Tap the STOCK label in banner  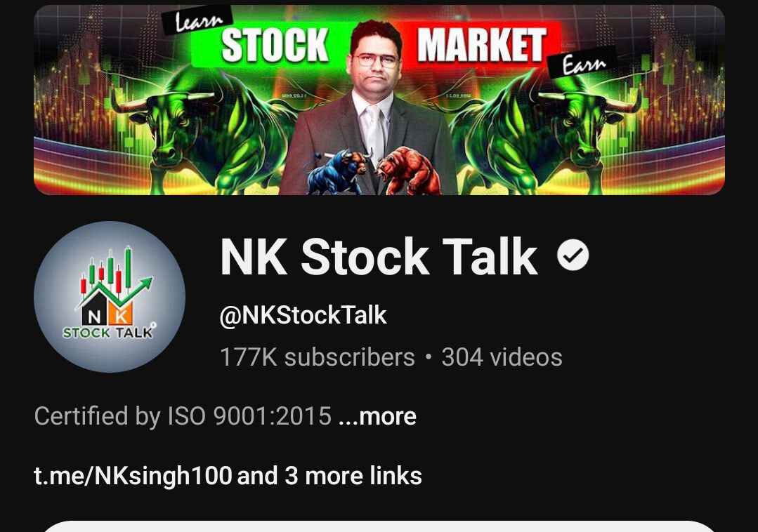point(275,46)
